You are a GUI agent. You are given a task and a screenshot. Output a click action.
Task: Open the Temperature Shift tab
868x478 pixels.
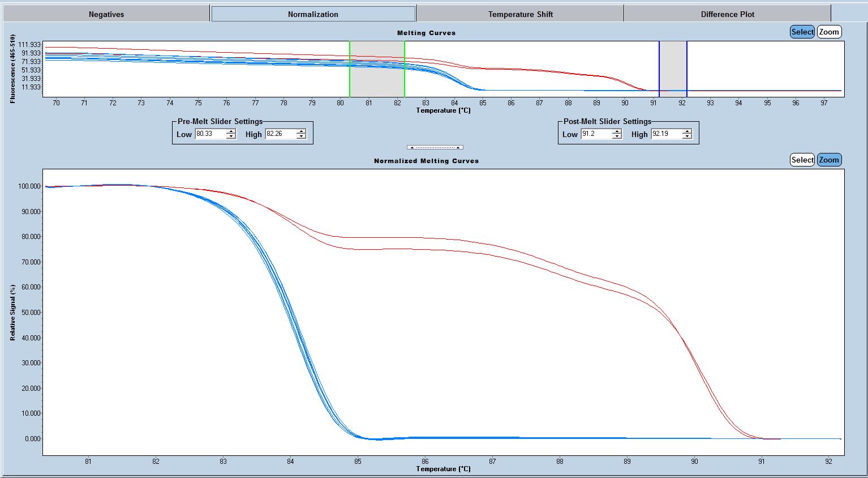(x=521, y=14)
